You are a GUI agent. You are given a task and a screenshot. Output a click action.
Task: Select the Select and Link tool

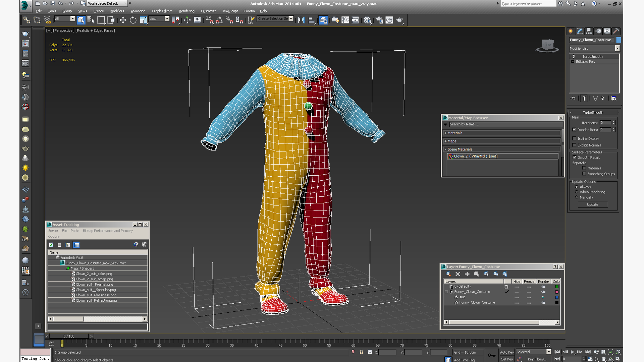(x=26, y=20)
